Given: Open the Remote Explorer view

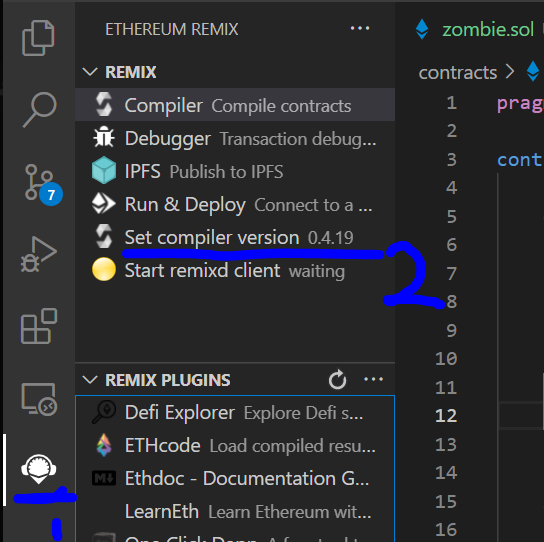Looking at the screenshot, I should tap(39, 399).
